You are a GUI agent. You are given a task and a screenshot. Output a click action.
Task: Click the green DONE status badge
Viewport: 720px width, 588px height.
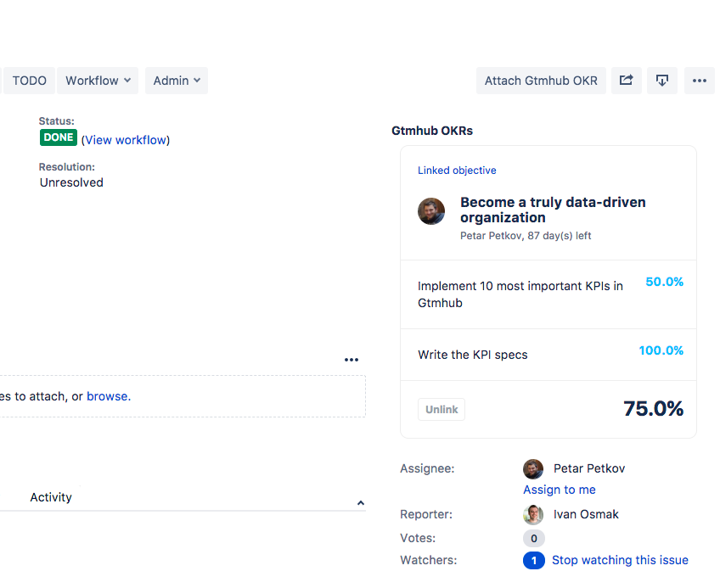[x=59, y=137]
